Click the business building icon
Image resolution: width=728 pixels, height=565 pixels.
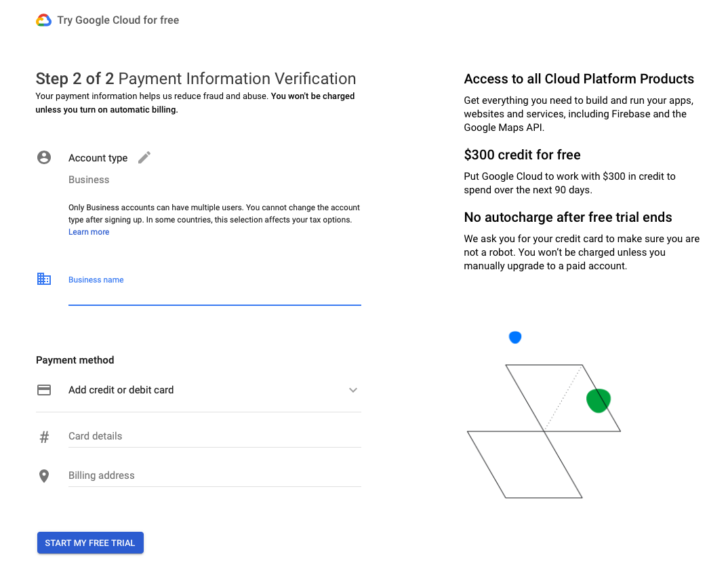(x=44, y=279)
